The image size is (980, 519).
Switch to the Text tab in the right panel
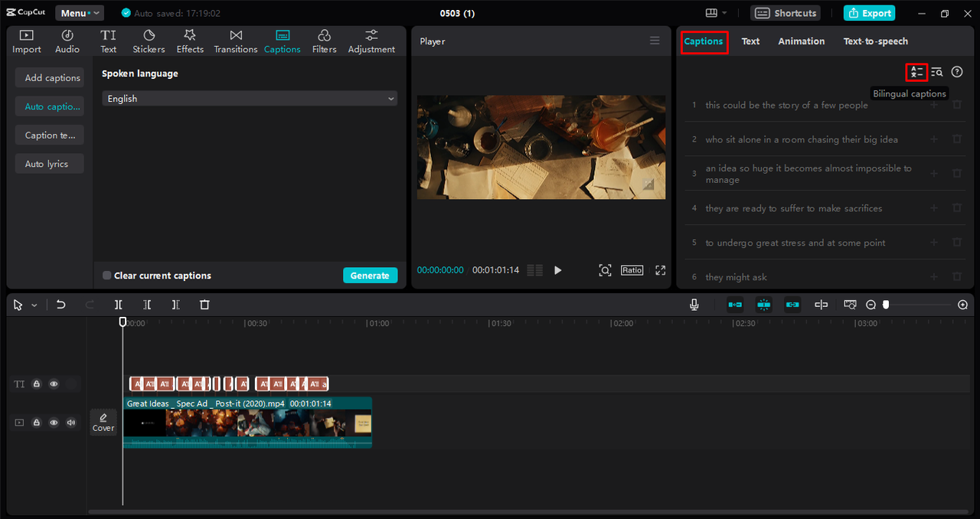click(x=750, y=41)
